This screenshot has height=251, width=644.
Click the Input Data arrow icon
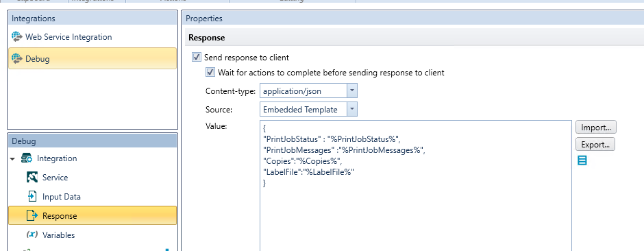click(x=32, y=196)
